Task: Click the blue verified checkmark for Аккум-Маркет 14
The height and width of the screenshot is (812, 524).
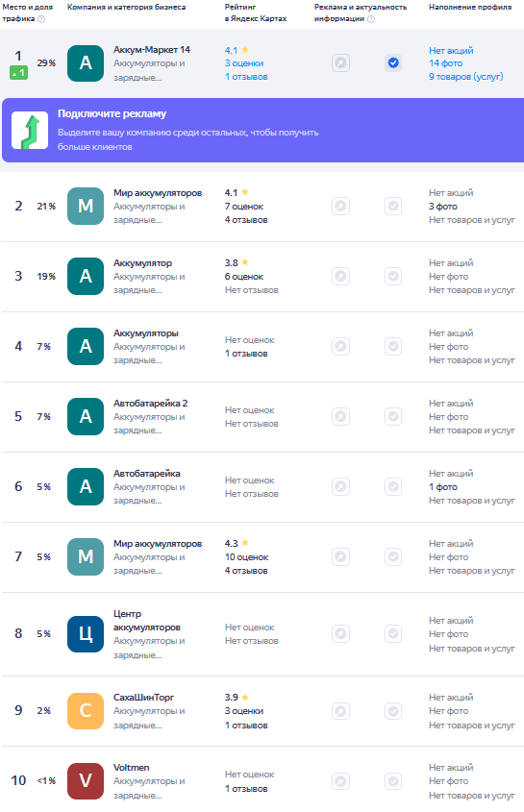Action: tap(393, 63)
